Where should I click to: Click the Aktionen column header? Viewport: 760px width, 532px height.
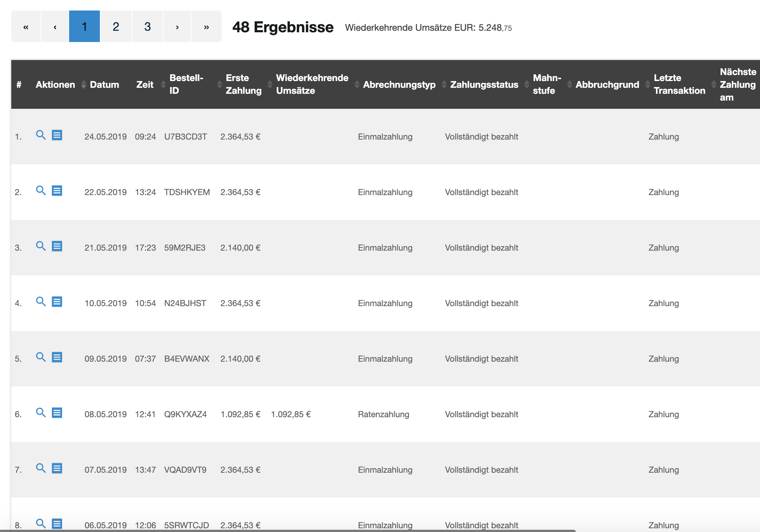pyautogui.click(x=55, y=84)
